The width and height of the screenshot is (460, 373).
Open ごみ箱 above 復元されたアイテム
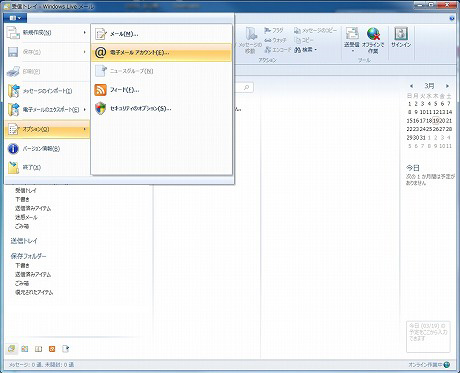click(x=22, y=283)
